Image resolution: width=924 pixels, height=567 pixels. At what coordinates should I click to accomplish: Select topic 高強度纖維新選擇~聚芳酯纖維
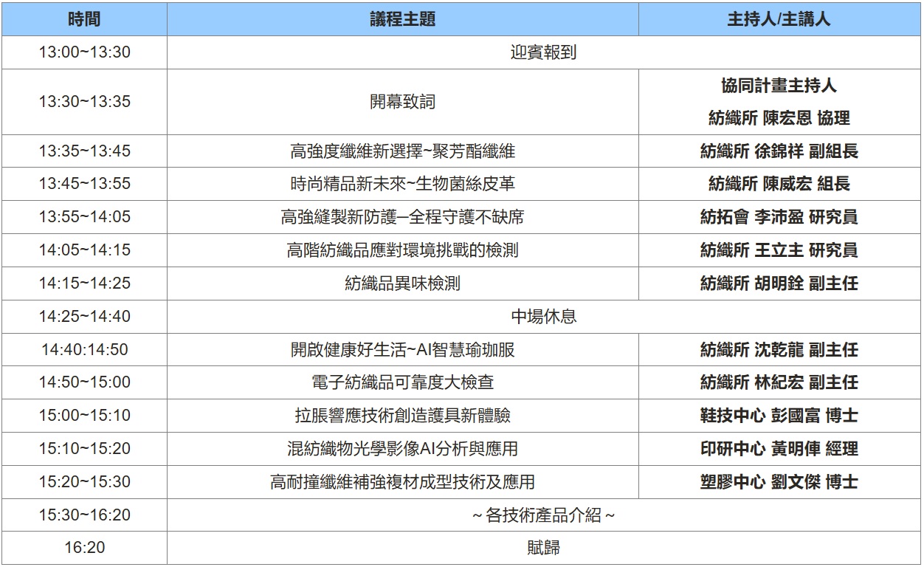(402, 151)
